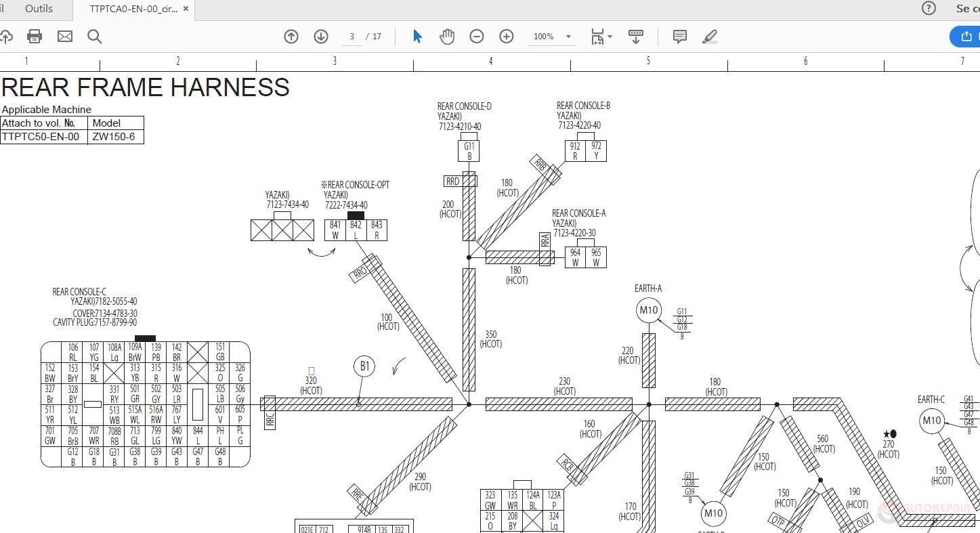Click the RRO connector tag
The image size is (980, 533).
click(360, 273)
